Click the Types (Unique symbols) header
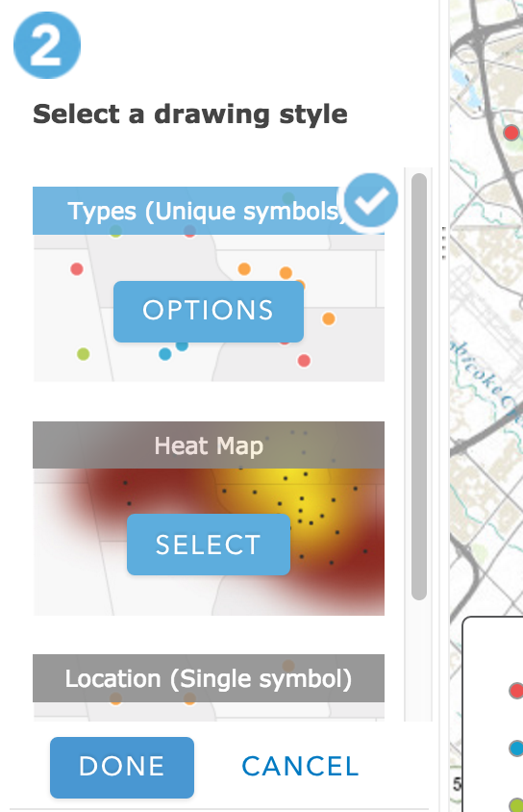523x812 pixels. tap(205, 212)
